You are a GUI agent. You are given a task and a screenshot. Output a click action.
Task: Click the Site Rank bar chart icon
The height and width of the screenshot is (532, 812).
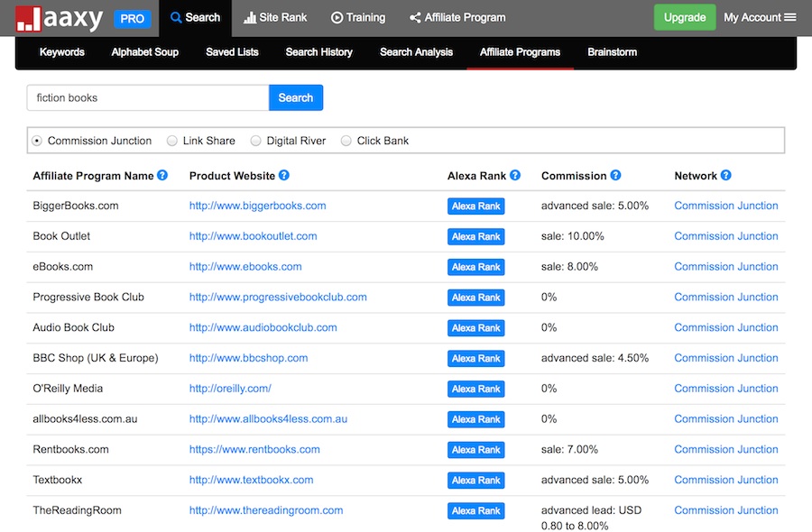[250, 18]
